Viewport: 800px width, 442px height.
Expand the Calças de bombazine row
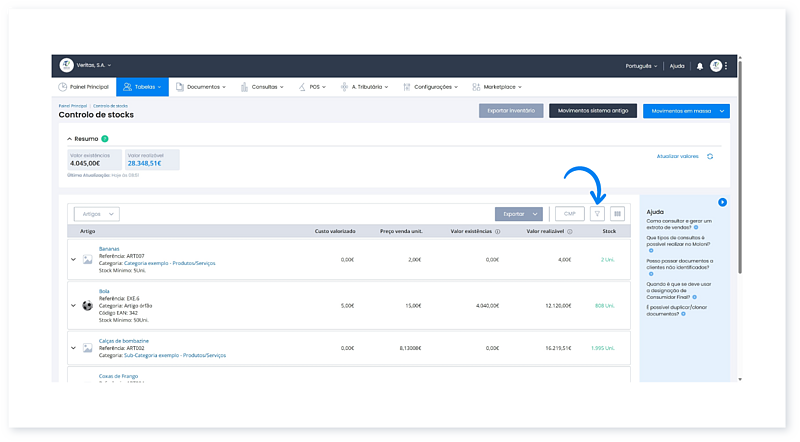(x=73, y=348)
